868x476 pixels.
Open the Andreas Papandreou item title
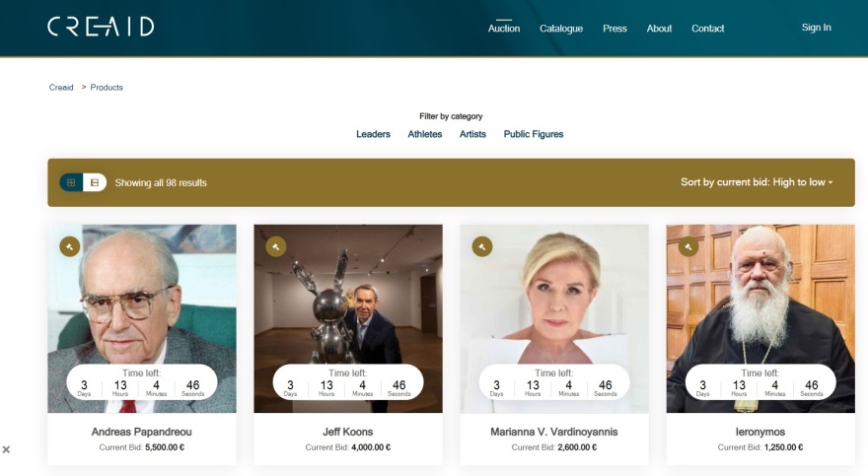coord(142,432)
